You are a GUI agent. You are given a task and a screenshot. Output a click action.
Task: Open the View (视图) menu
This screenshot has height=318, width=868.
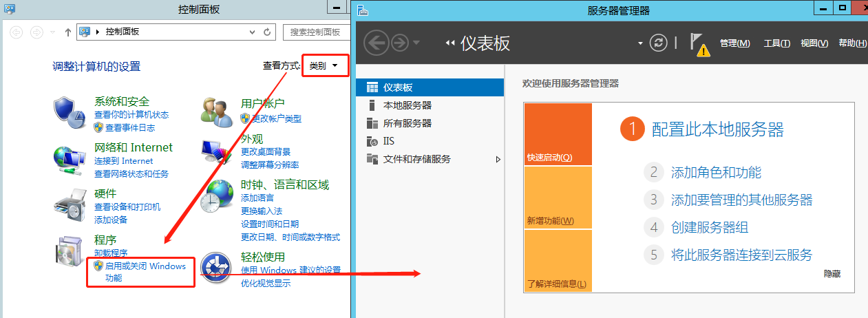click(x=814, y=43)
